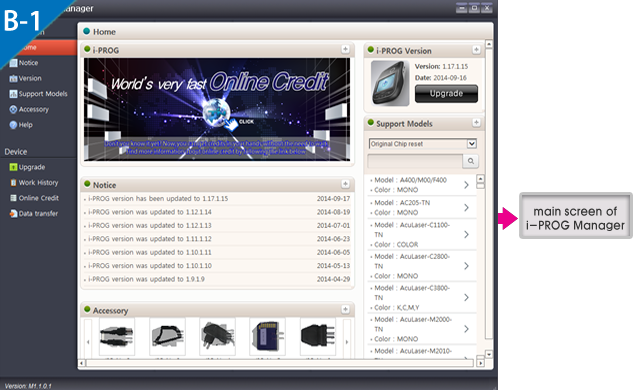644x390 pixels.
Task: Select the memory card accessory thumbnail
Action: [267, 336]
